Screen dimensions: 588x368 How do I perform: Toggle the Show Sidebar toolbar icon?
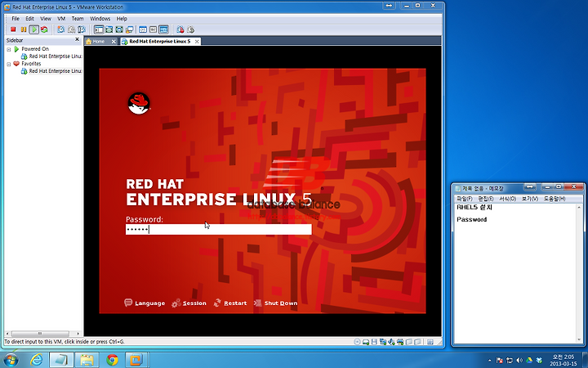click(99, 29)
